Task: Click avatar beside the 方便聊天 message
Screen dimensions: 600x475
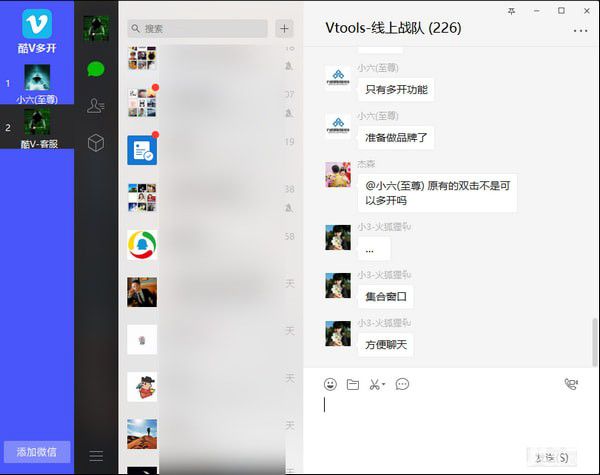Action: coord(338,333)
